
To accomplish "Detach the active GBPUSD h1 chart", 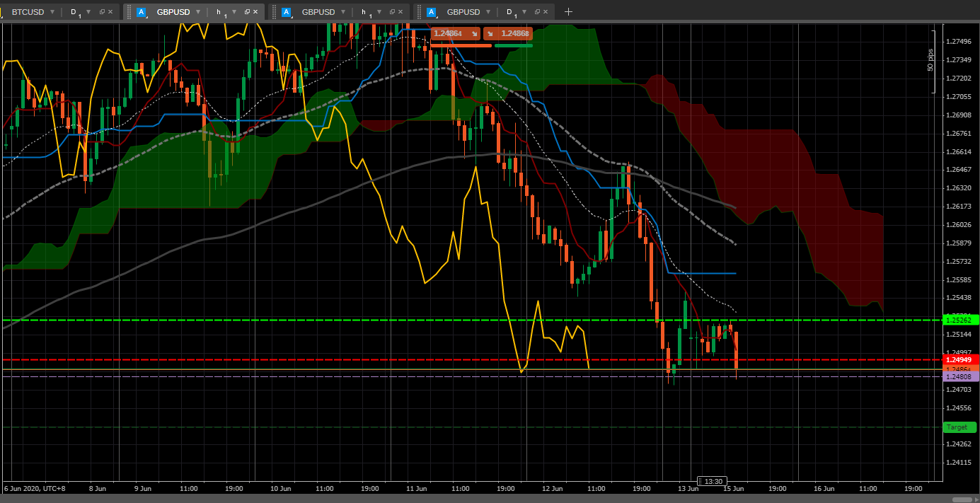I will pyautogui.click(x=247, y=12).
